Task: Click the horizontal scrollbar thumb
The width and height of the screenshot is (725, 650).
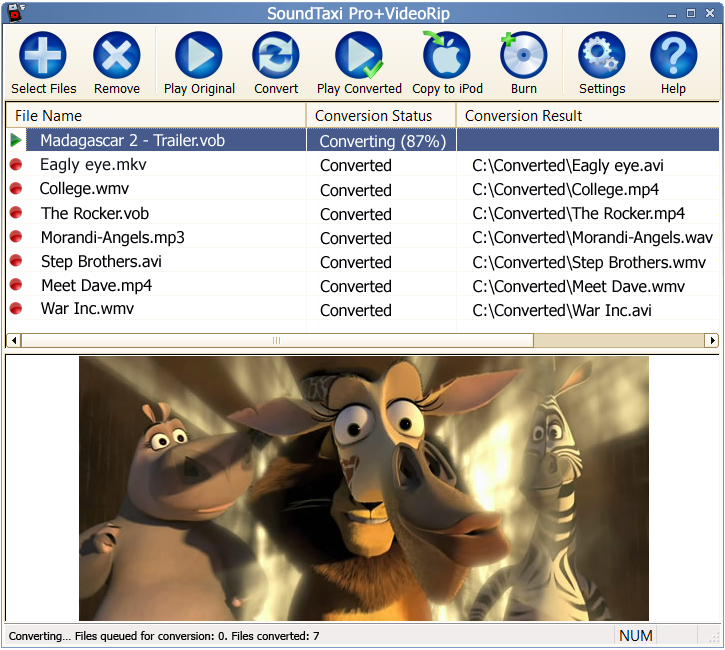Action: click(277, 341)
